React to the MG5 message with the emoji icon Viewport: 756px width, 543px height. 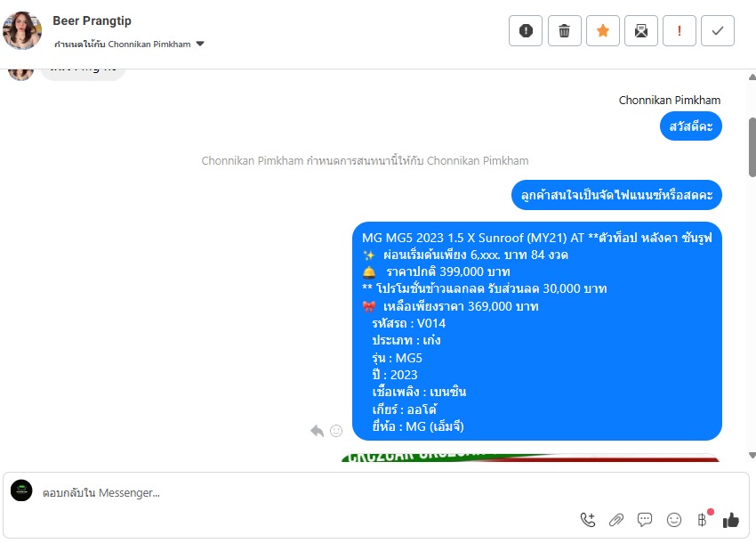tap(336, 431)
